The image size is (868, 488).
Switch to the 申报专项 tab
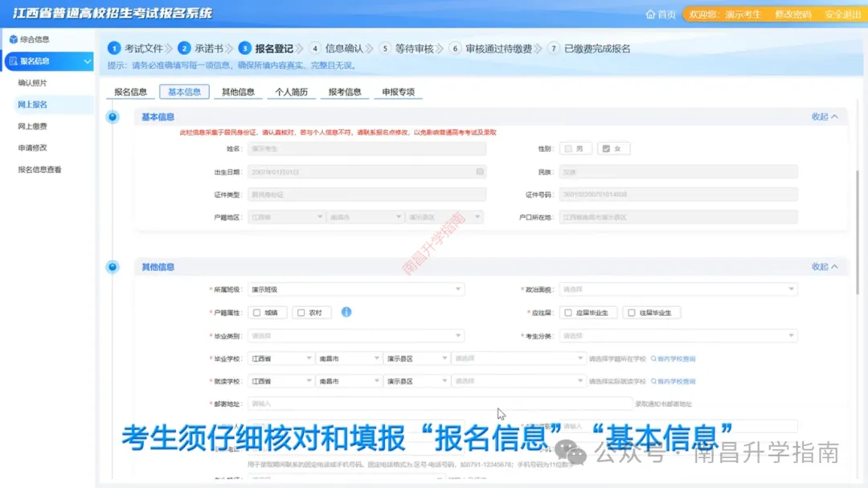(398, 92)
